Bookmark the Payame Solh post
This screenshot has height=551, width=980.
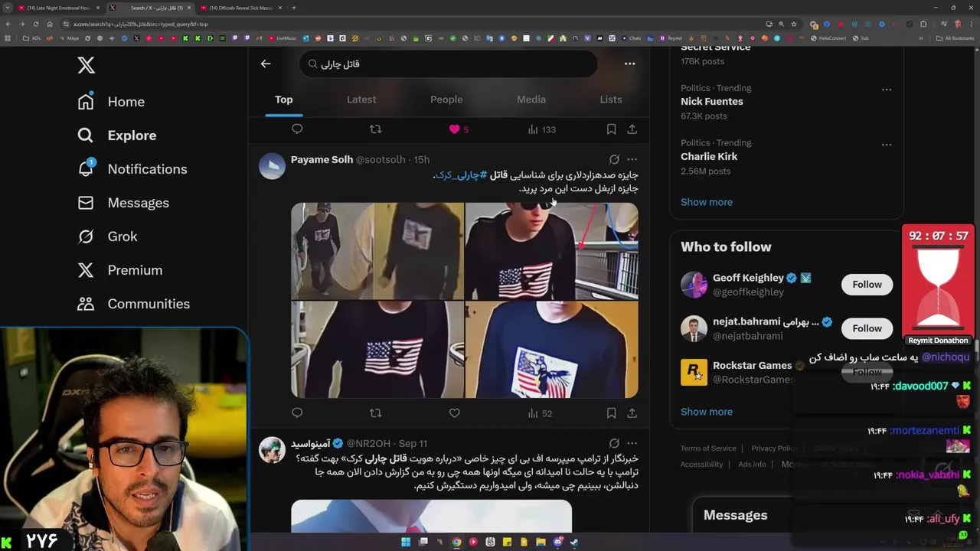[611, 413]
